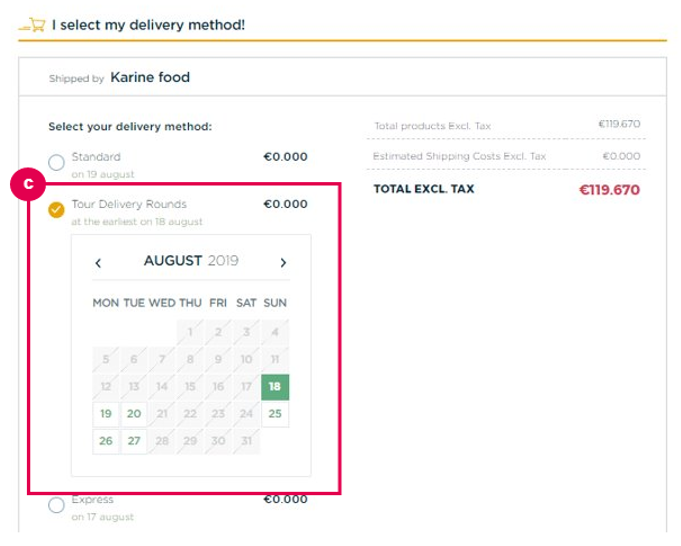The height and width of the screenshot is (546, 681).
Task: Click the AUGUST 2019 month title
Action: coord(191,261)
